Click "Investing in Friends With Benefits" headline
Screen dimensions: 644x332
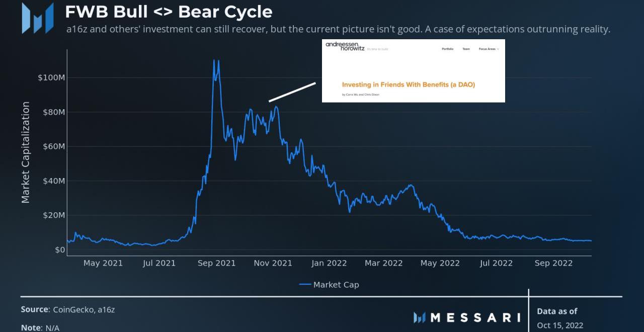[408, 85]
